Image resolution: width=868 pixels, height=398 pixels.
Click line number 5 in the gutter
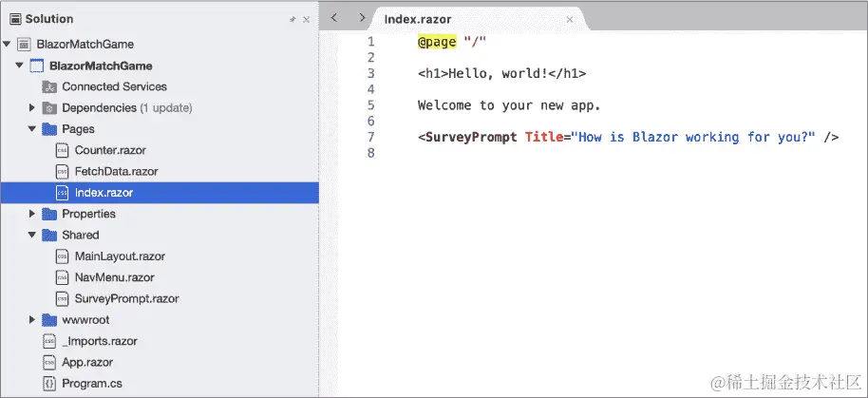click(371, 105)
